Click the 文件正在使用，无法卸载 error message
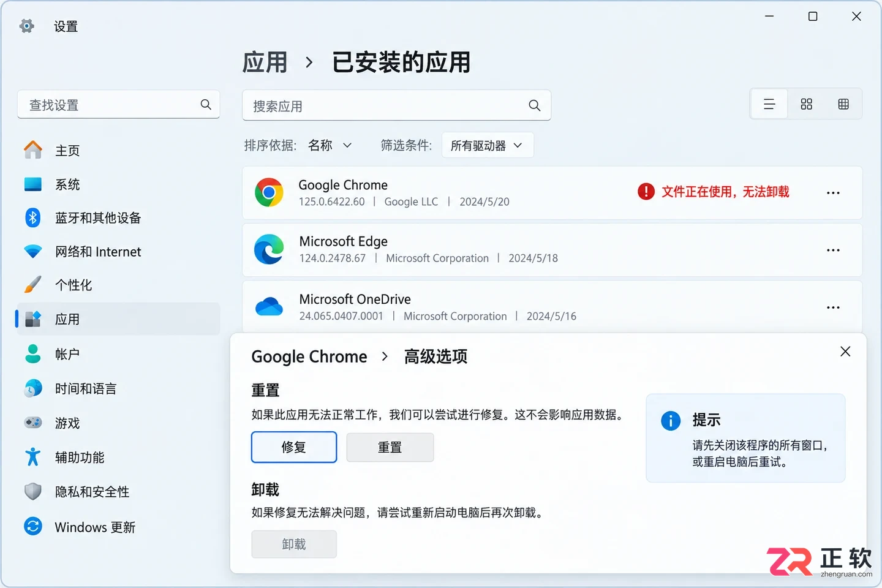Image resolution: width=882 pixels, height=588 pixels. (725, 192)
